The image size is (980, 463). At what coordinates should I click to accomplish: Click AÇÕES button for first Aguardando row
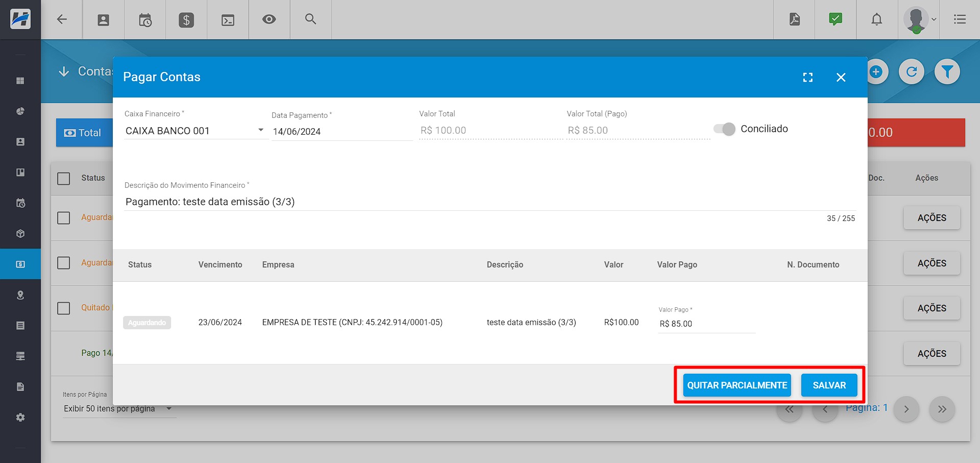click(932, 218)
